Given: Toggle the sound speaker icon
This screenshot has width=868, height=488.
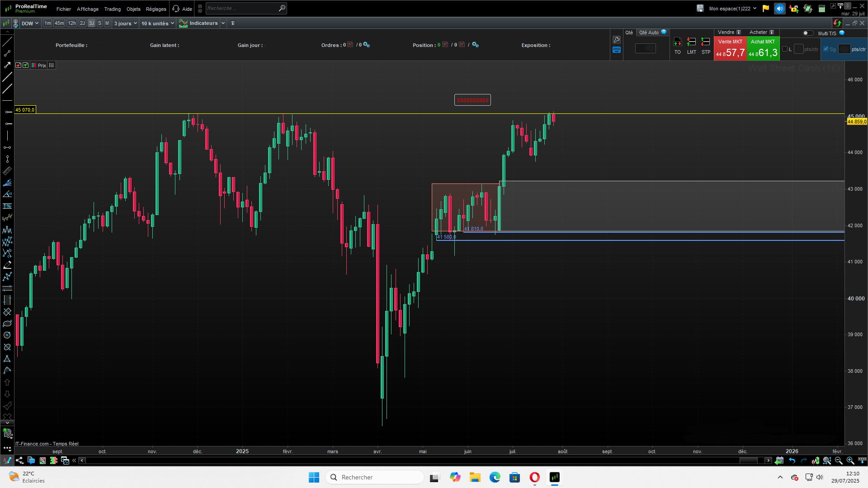Looking at the screenshot, I should pyautogui.click(x=779, y=9).
